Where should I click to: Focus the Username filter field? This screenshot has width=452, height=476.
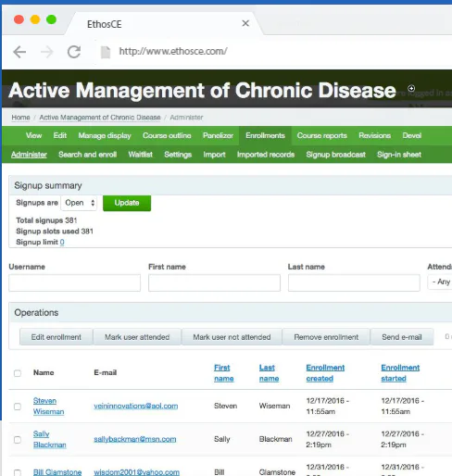[75, 282]
